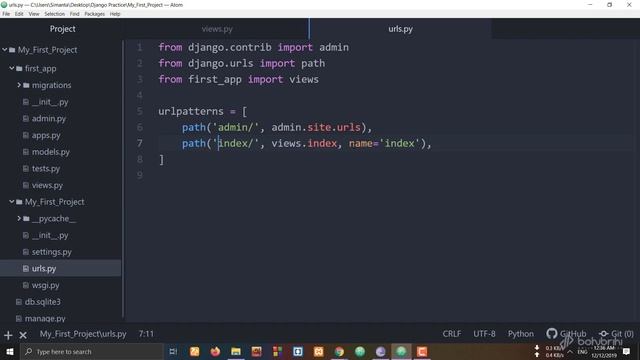Open the Git (0) panel
Screen dimensions: 640x360
[x=616, y=334]
